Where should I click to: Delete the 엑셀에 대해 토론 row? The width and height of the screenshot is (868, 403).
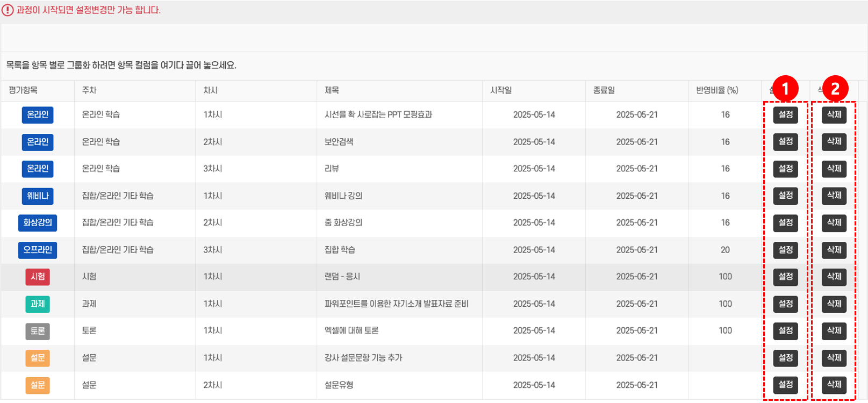point(834,330)
